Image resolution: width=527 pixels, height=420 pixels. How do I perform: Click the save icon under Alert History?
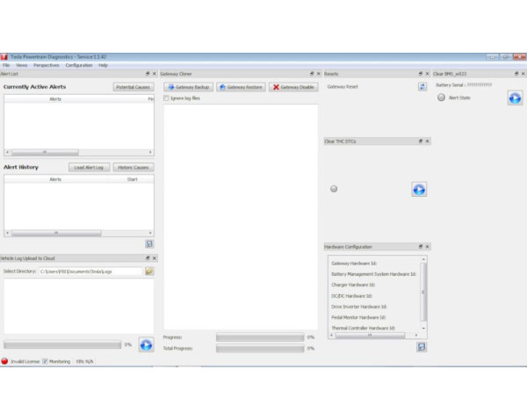pyautogui.click(x=149, y=243)
